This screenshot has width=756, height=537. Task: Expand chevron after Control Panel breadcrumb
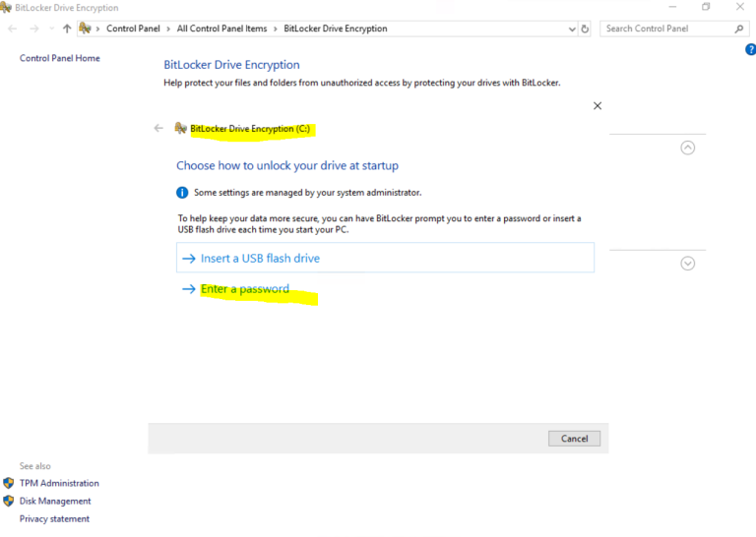pyautogui.click(x=168, y=29)
